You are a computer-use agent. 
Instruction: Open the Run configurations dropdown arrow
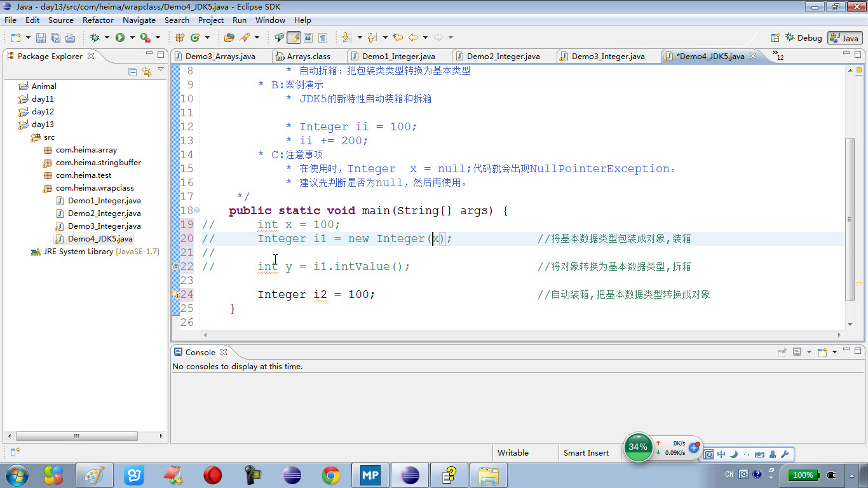[132, 38]
